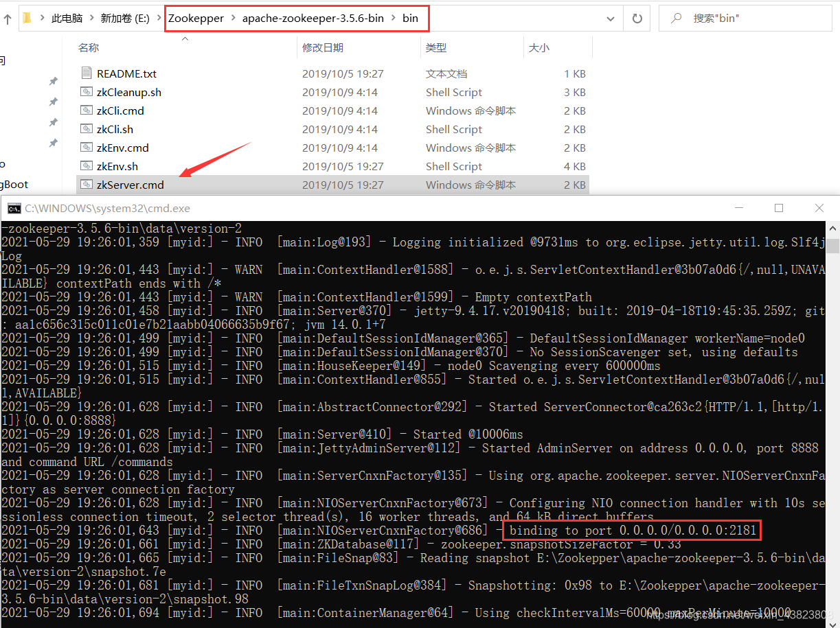Click the zkCli.sh file icon
Image resolution: width=840 pixels, height=628 pixels.
pyautogui.click(x=86, y=128)
